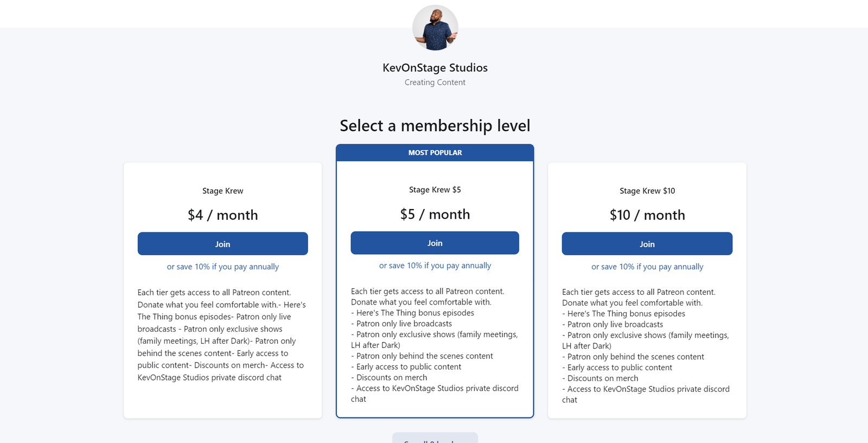Screen dimensions: 868x443
Task: Save 10% annually on $10 tier
Action: click(x=647, y=267)
